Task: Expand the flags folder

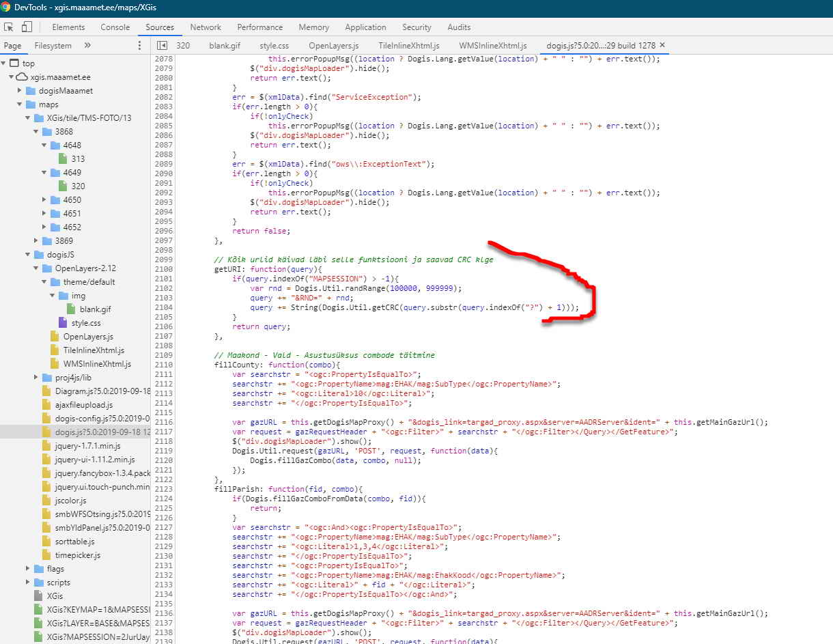Action: click(x=29, y=569)
